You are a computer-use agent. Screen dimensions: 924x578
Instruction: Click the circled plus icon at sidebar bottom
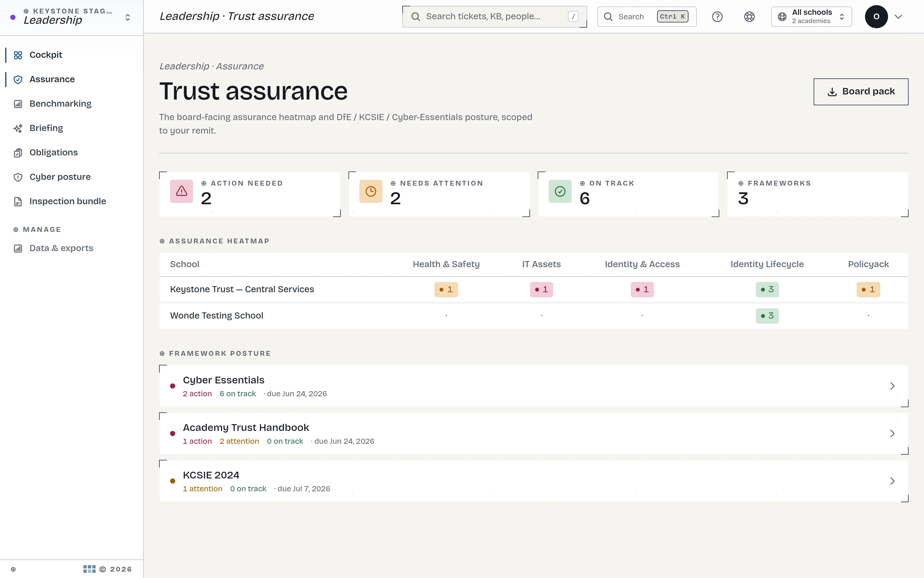click(x=13, y=569)
